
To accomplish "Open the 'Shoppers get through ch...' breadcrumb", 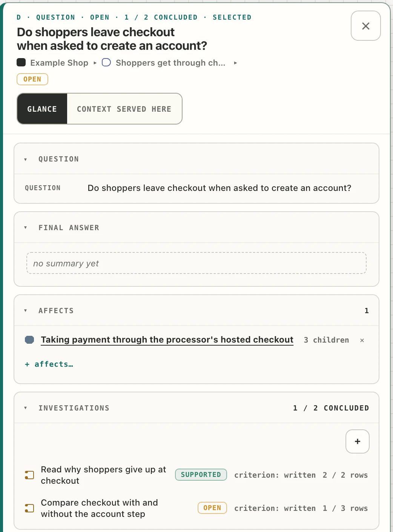I will point(170,63).
